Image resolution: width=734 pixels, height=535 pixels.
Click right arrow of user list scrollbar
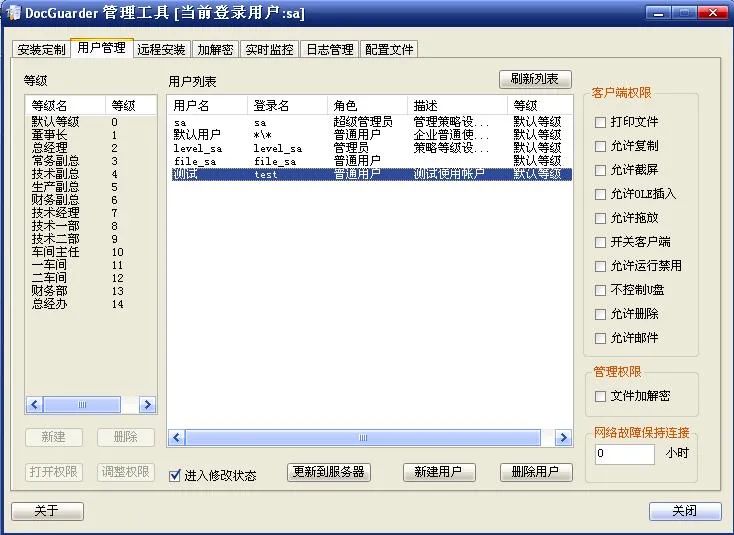click(x=564, y=438)
